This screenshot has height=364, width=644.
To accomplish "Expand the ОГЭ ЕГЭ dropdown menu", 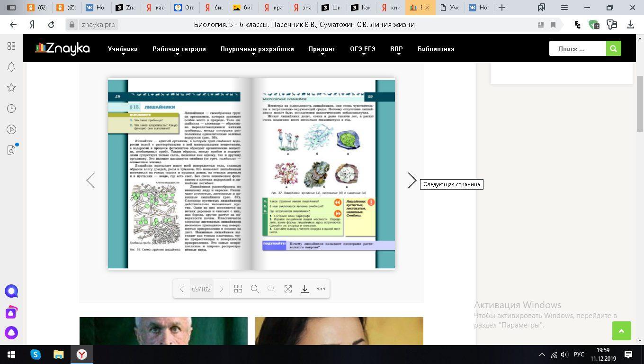I will point(362,49).
